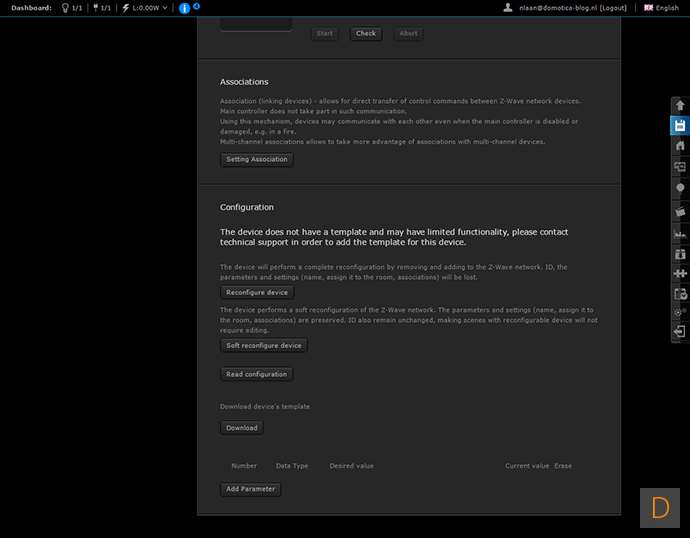This screenshot has width=690, height=538.
Task: Click the Logout link
Action: click(x=613, y=8)
